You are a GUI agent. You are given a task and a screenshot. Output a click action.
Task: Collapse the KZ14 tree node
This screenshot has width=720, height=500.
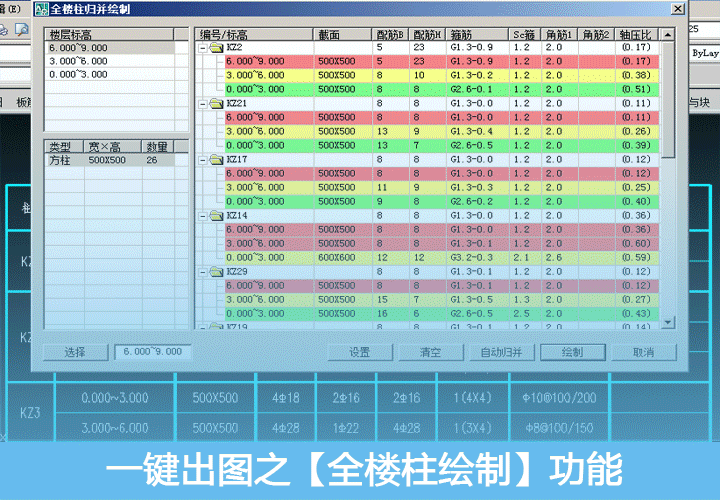tap(203, 215)
